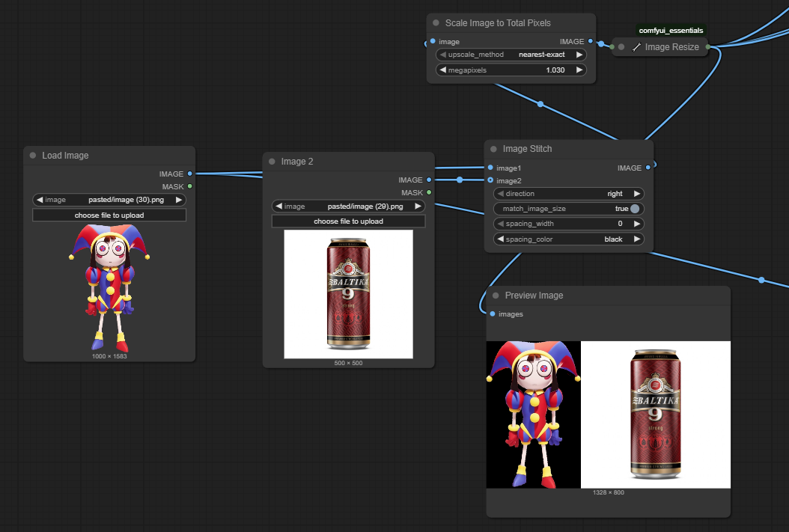Click Image Resize node output socket
The image size is (789, 532).
(x=708, y=46)
